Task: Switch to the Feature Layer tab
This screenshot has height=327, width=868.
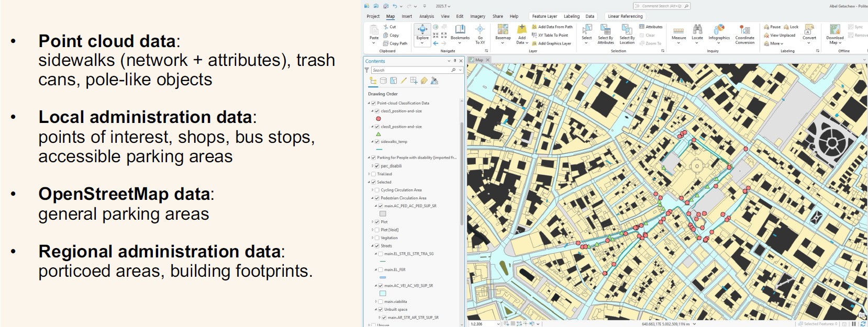Action: [544, 16]
